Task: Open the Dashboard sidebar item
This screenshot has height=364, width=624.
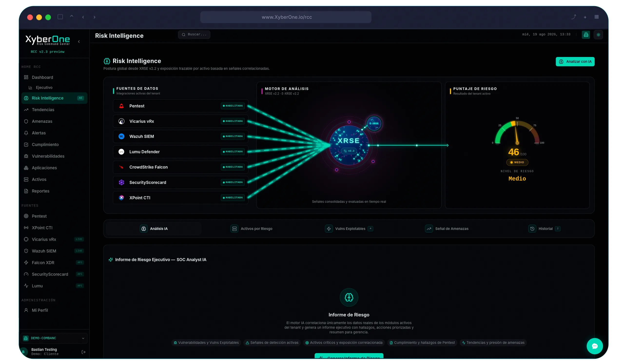Action: click(54, 77)
